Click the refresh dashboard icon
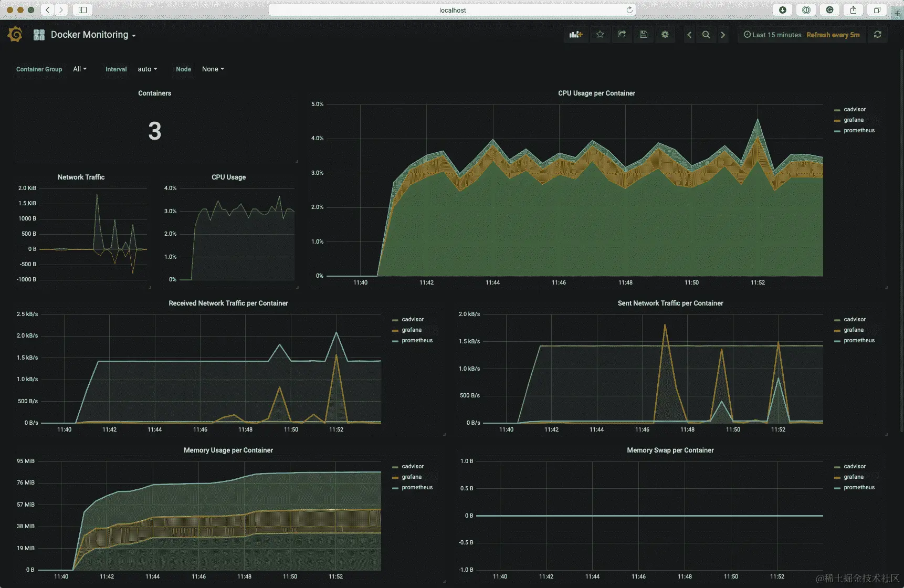The width and height of the screenshot is (904, 588). pyautogui.click(x=877, y=35)
